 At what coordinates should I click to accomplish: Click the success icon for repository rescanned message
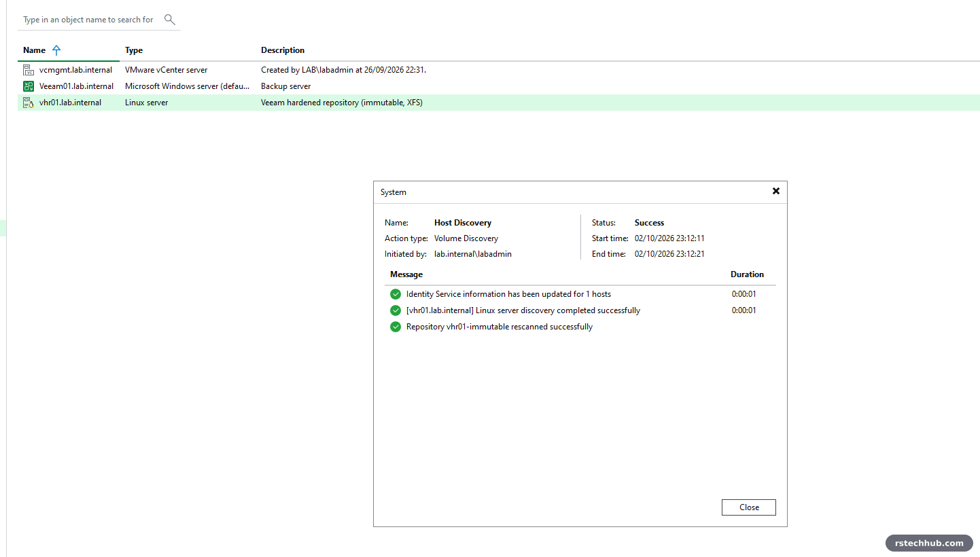(x=396, y=327)
